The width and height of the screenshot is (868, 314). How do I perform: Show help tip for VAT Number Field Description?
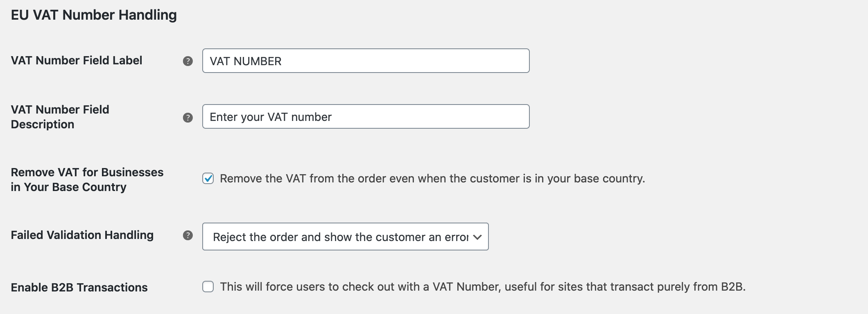point(188,118)
